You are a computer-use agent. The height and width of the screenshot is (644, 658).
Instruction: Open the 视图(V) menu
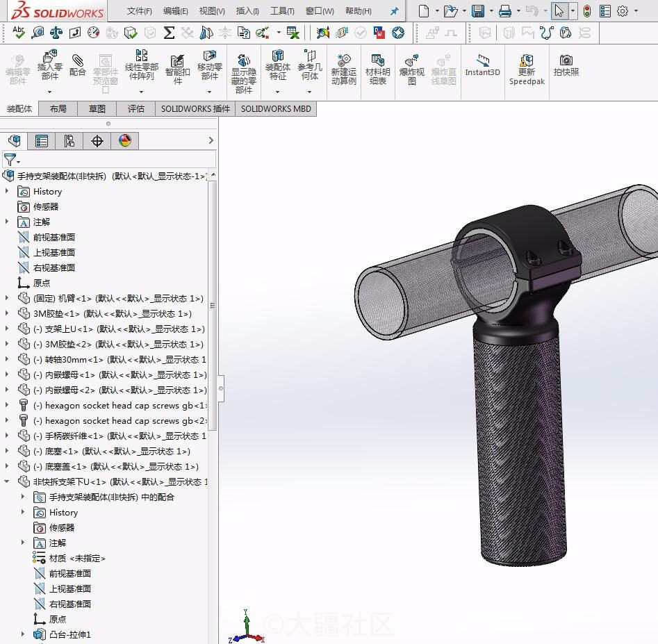[212, 11]
